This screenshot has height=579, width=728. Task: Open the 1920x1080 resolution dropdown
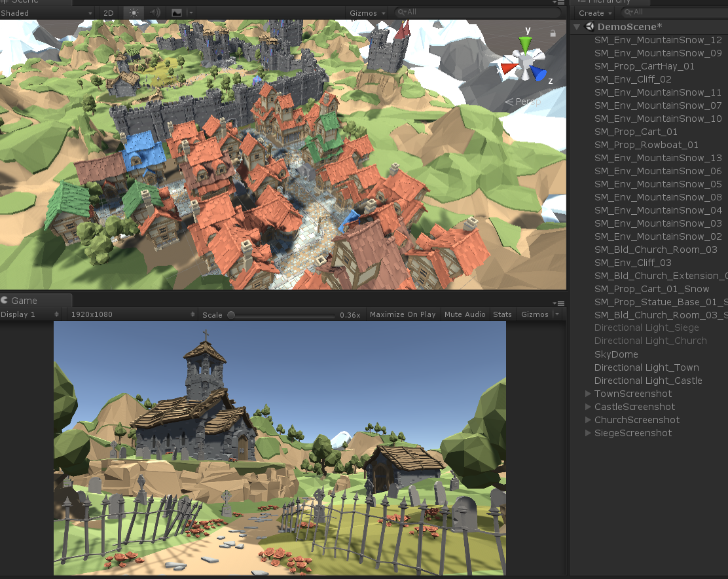coord(133,314)
